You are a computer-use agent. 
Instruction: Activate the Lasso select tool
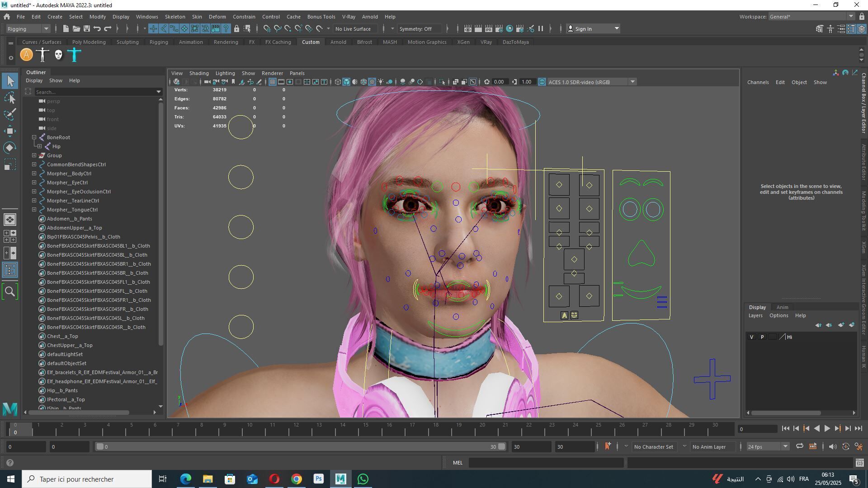click(10, 98)
